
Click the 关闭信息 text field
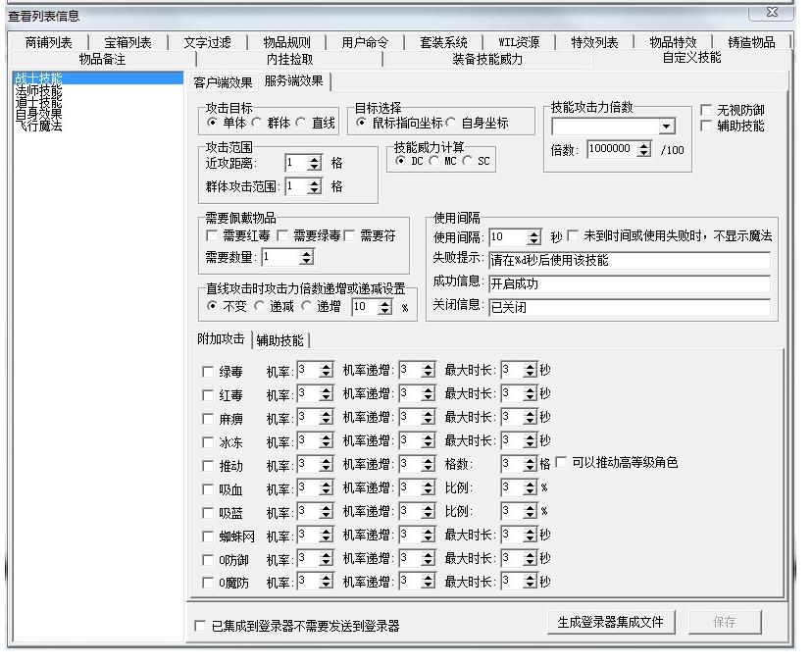[x=629, y=307]
